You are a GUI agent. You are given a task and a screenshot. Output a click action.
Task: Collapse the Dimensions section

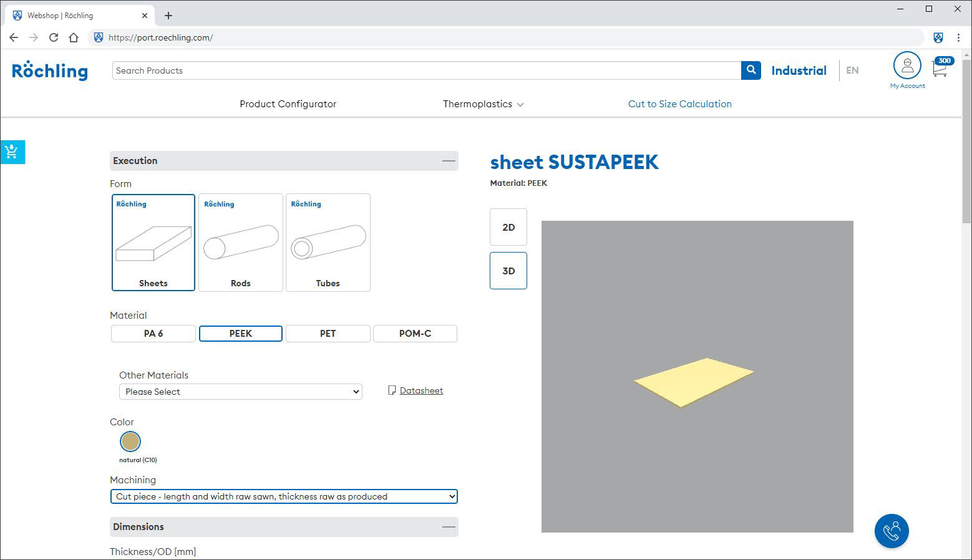pyautogui.click(x=449, y=527)
